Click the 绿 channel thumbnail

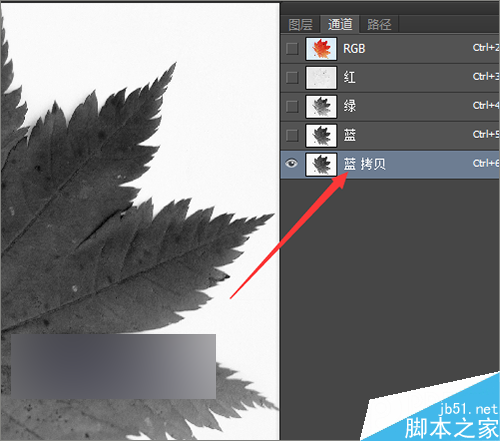point(321,107)
